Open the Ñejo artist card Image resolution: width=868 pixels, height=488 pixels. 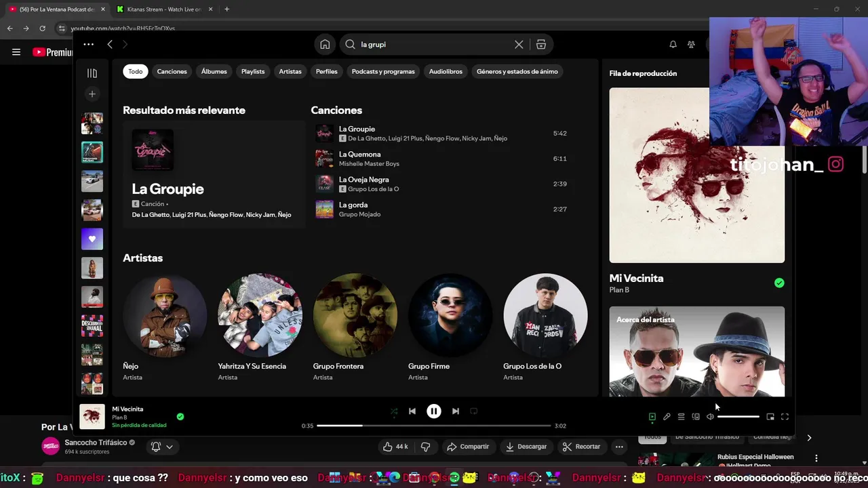click(165, 328)
